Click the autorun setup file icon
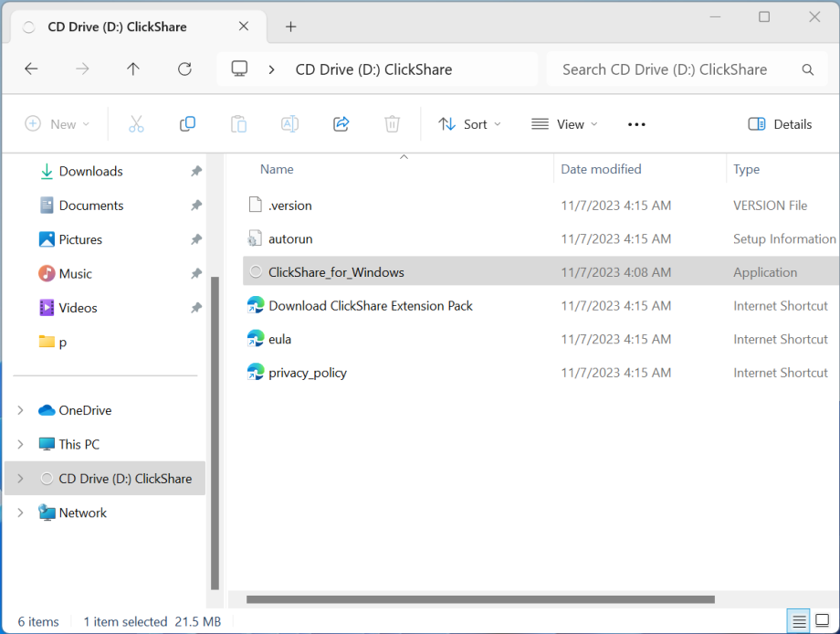The image size is (840, 634). [255, 238]
